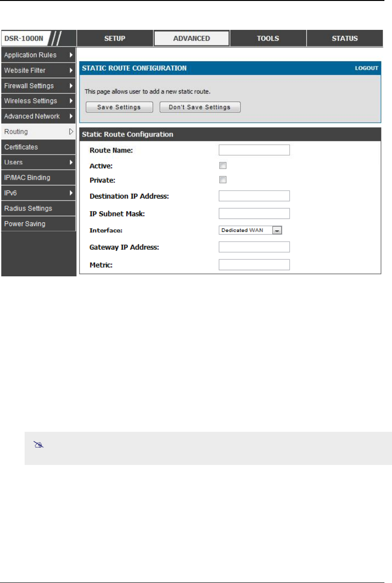Open the Interface dropdown showing Dedicated WAN

point(250,230)
